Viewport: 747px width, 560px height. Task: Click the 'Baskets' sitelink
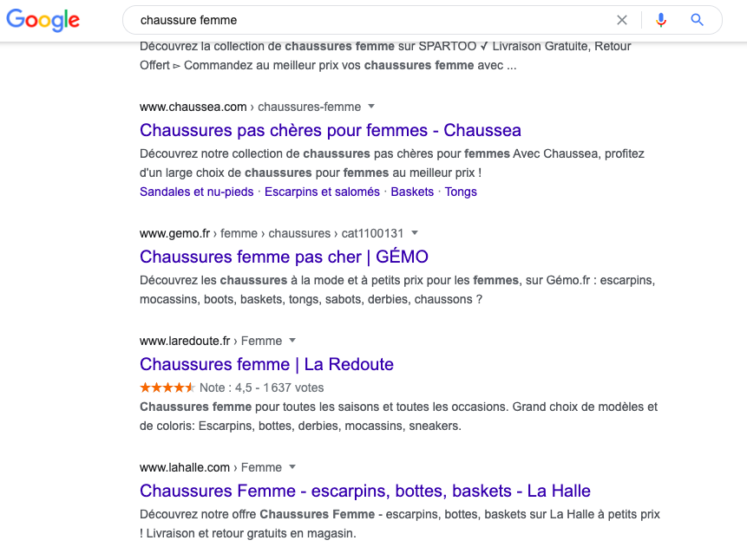tap(412, 192)
